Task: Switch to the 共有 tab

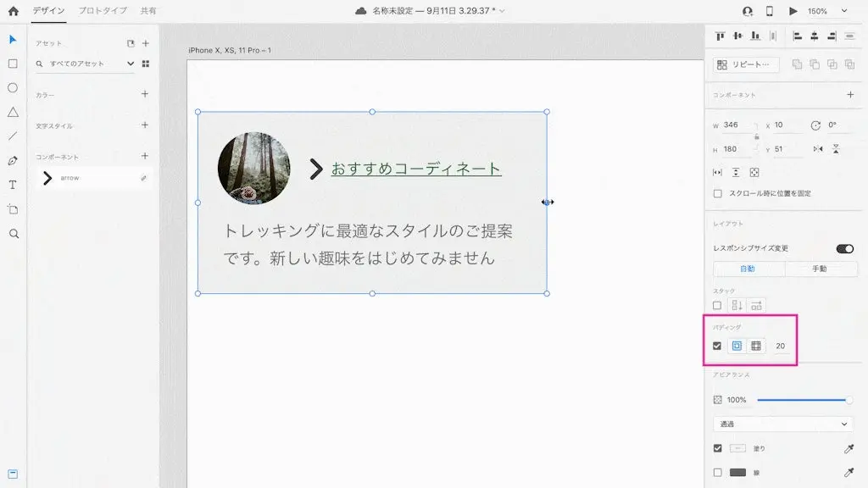Action: pyautogui.click(x=148, y=11)
